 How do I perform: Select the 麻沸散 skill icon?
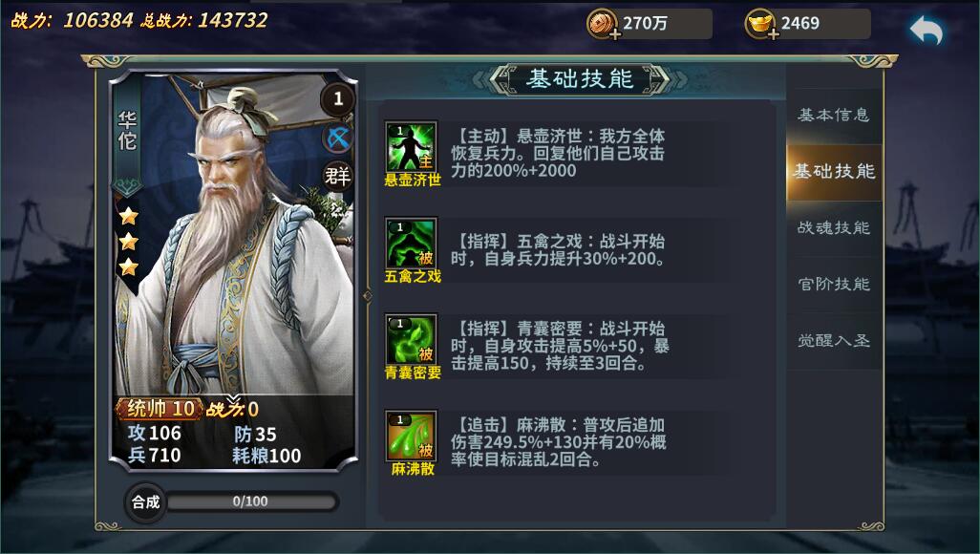[x=411, y=436]
